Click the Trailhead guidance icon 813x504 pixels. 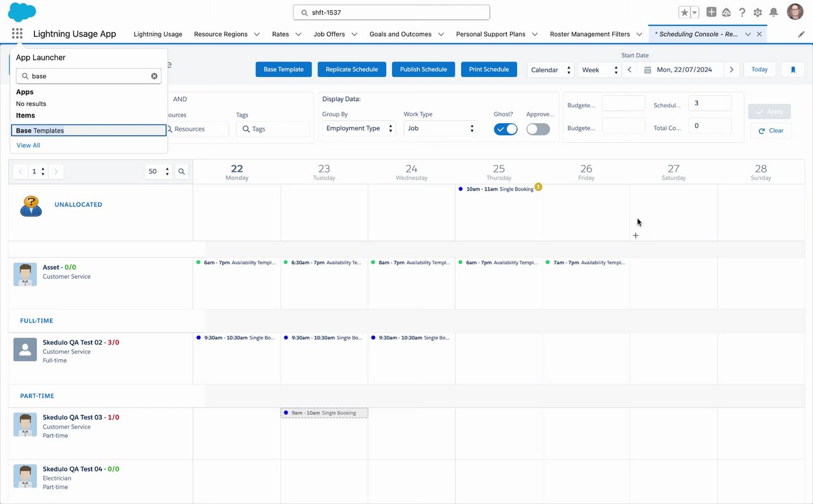point(727,12)
